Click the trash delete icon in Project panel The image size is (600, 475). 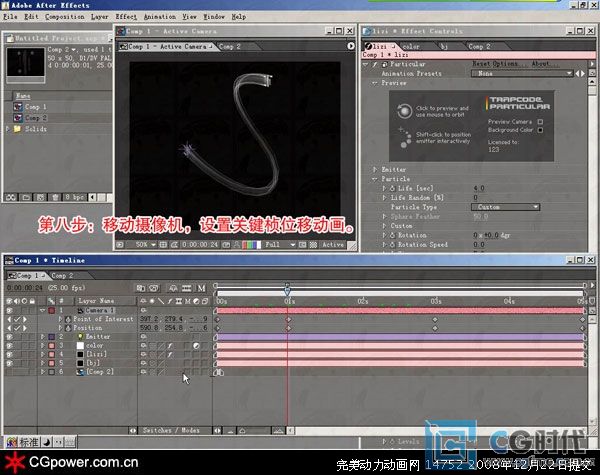point(55,197)
